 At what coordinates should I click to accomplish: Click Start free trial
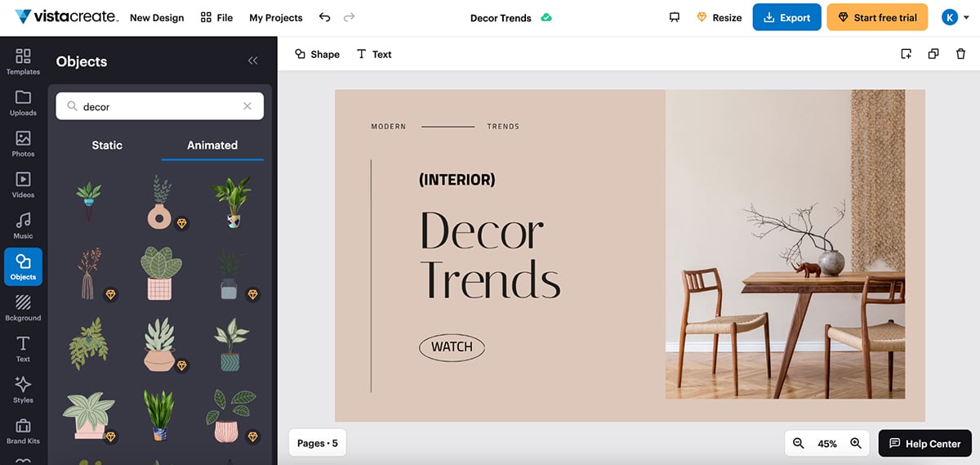pos(877,17)
